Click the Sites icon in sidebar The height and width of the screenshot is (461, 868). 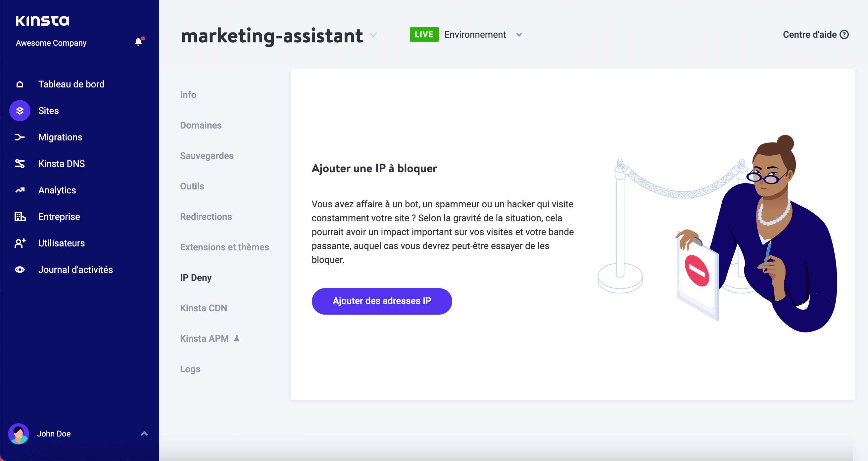20,110
